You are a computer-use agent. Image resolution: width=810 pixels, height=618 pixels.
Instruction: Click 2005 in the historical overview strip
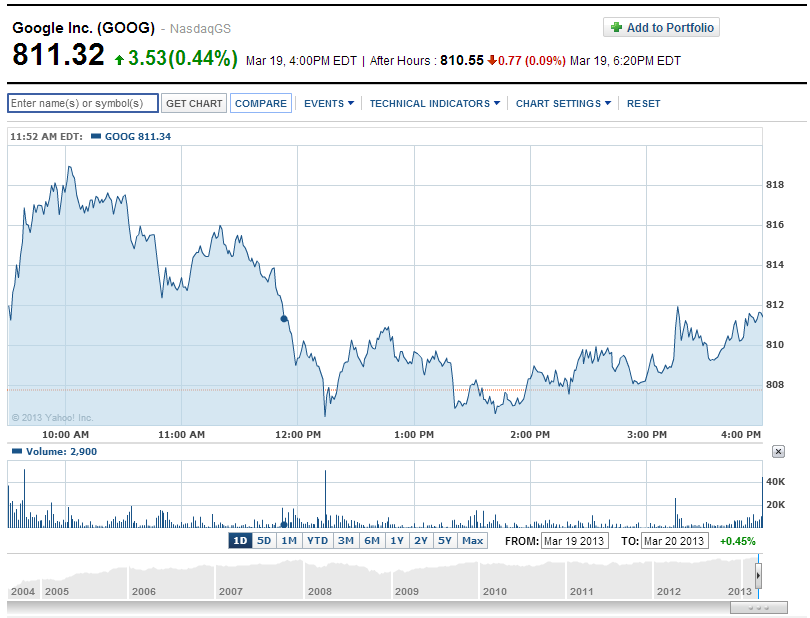[57, 591]
